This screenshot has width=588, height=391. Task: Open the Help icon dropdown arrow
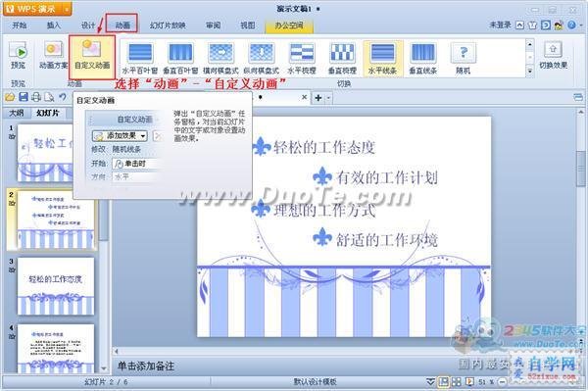tap(581, 25)
